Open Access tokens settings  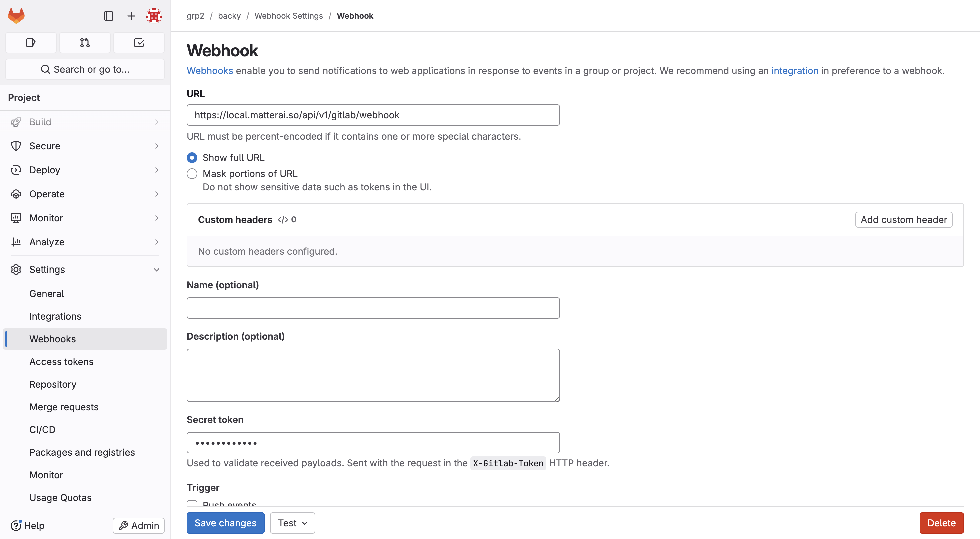point(61,361)
